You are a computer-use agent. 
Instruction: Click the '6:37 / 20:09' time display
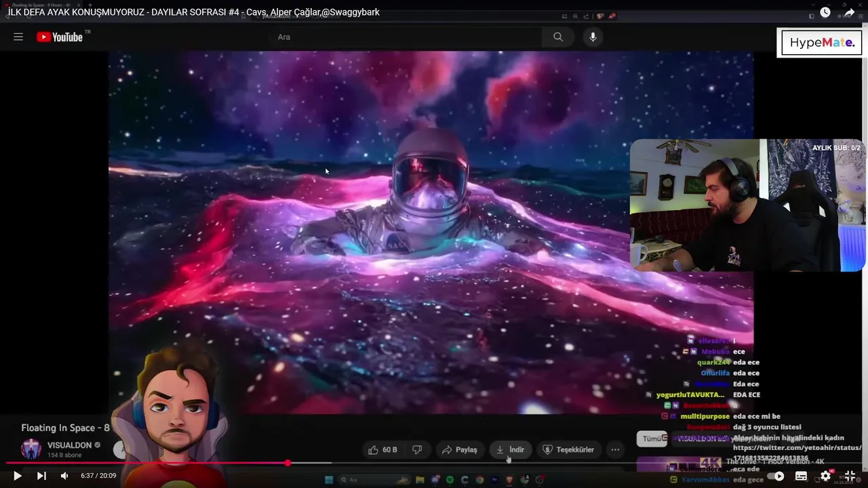click(98, 476)
